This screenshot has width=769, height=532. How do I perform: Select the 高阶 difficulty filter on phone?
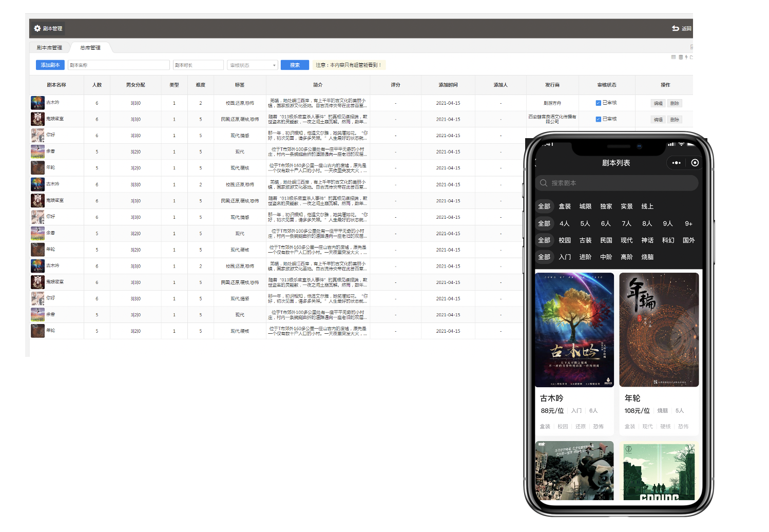tap(627, 257)
